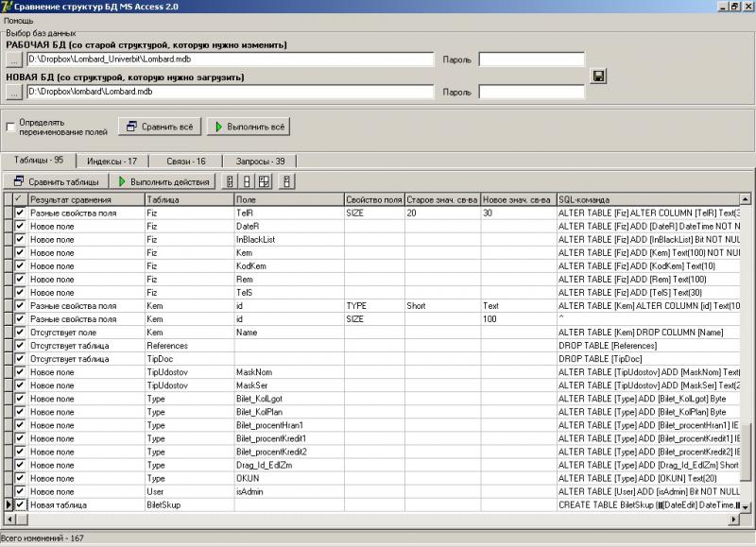The image size is (756, 547).
Task: Select the Новая таблица result cell
Action: point(86,504)
